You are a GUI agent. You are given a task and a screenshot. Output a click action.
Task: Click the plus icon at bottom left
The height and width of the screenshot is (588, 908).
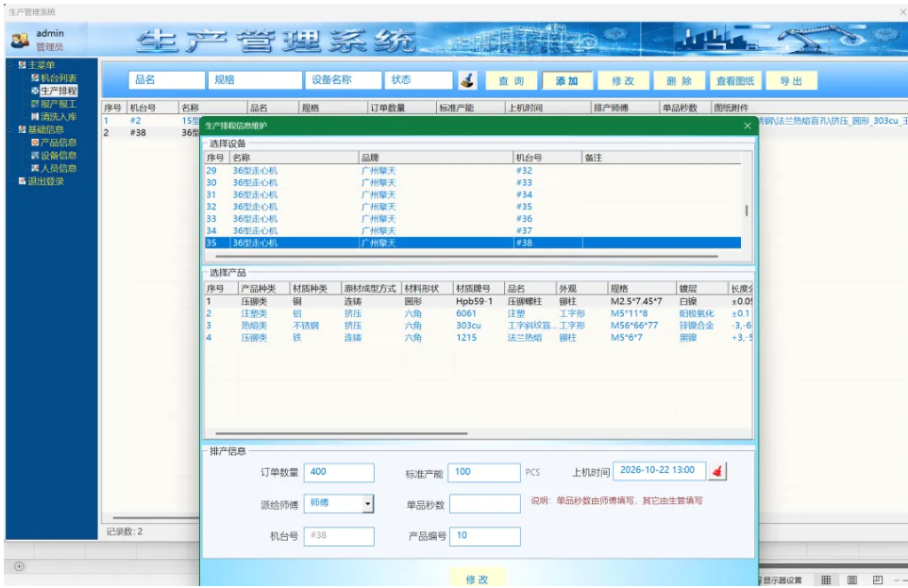tap(19, 566)
